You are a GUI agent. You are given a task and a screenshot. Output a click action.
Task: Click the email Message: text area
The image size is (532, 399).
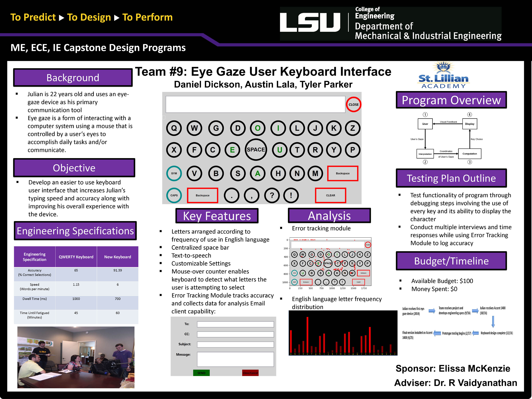pos(235,359)
